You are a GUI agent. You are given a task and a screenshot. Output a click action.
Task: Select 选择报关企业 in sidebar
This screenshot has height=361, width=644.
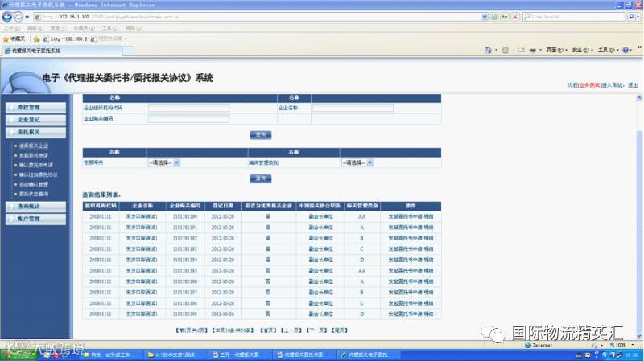click(33, 146)
